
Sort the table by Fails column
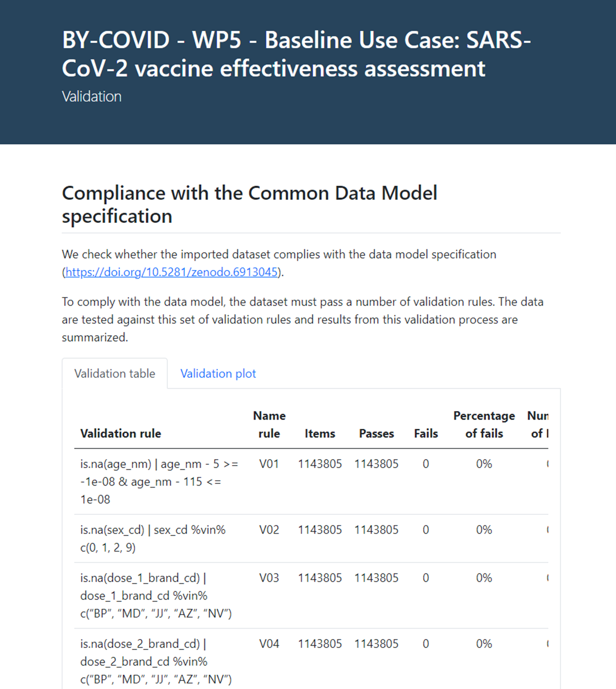tap(426, 433)
